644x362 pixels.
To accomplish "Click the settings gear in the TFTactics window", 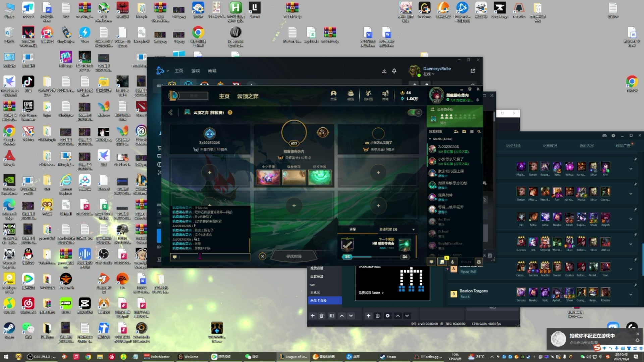I will [613, 136].
